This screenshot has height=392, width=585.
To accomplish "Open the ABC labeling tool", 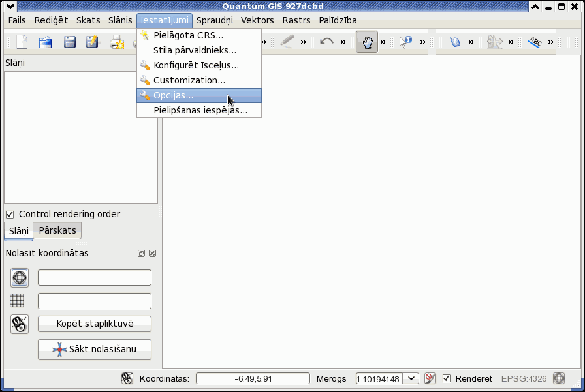I will click(x=535, y=42).
